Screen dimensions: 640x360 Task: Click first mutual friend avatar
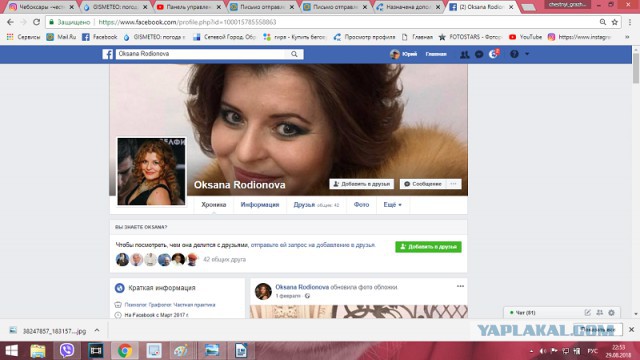pos(122,259)
